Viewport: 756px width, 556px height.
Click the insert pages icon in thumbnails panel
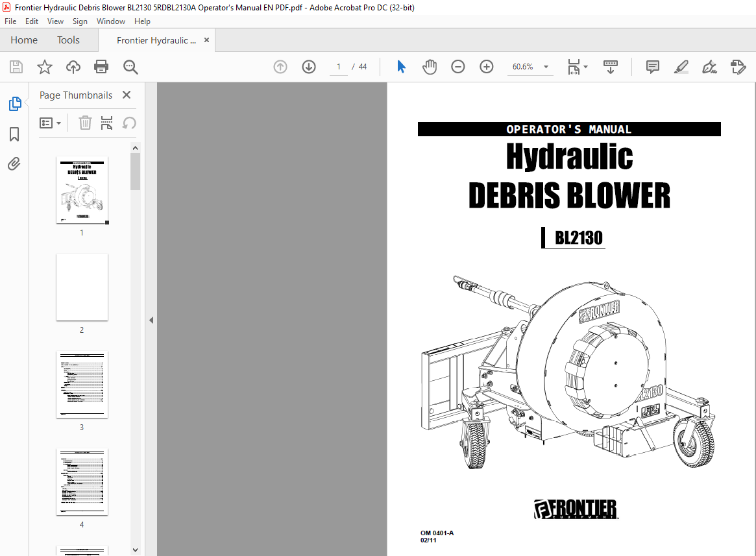[106, 123]
